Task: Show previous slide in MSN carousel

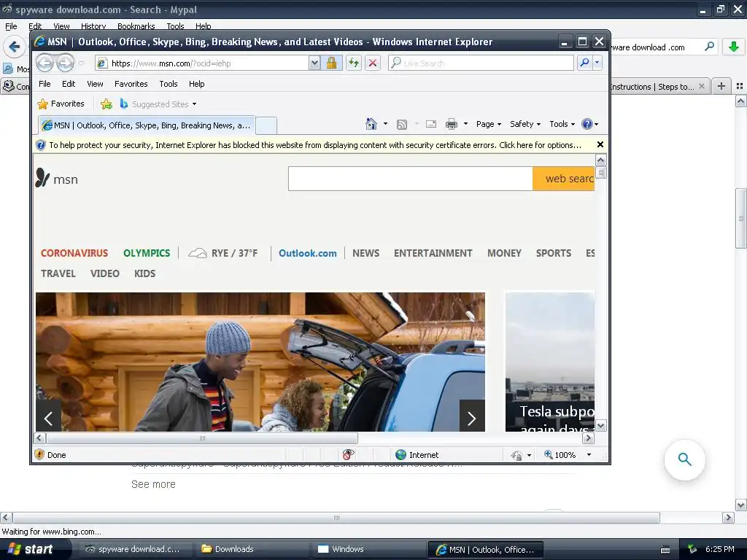Action: (x=49, y=418)
